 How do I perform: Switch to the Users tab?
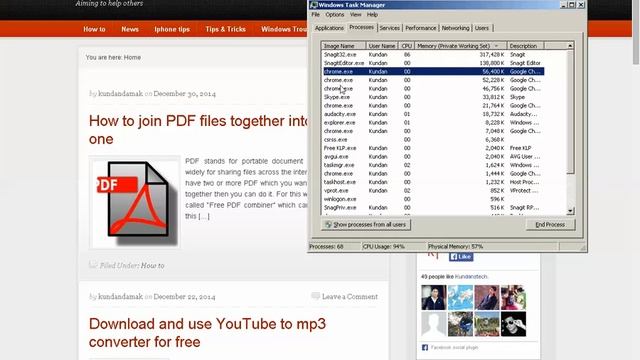coord(482,28)
